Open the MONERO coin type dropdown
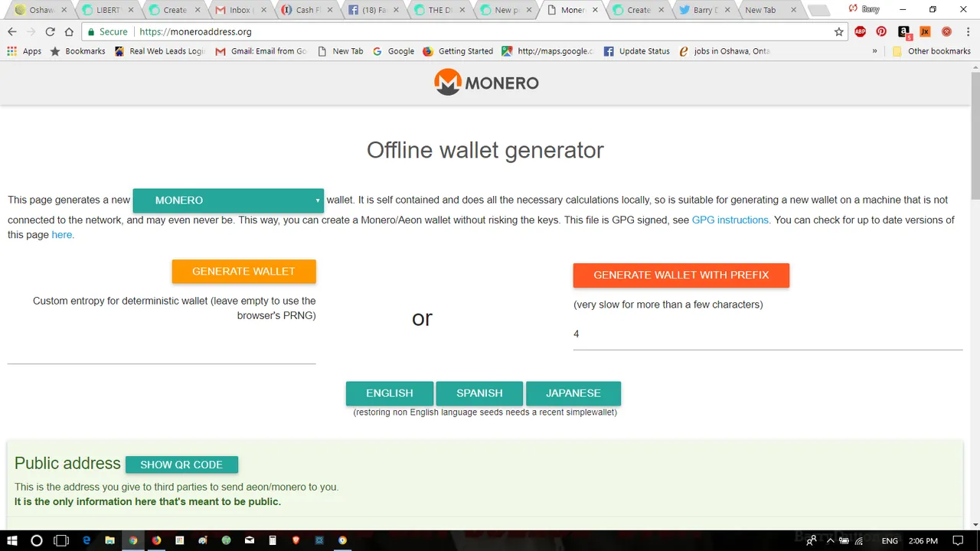The image size is (980, 551). pyautogui.click(x=228, y=201)
